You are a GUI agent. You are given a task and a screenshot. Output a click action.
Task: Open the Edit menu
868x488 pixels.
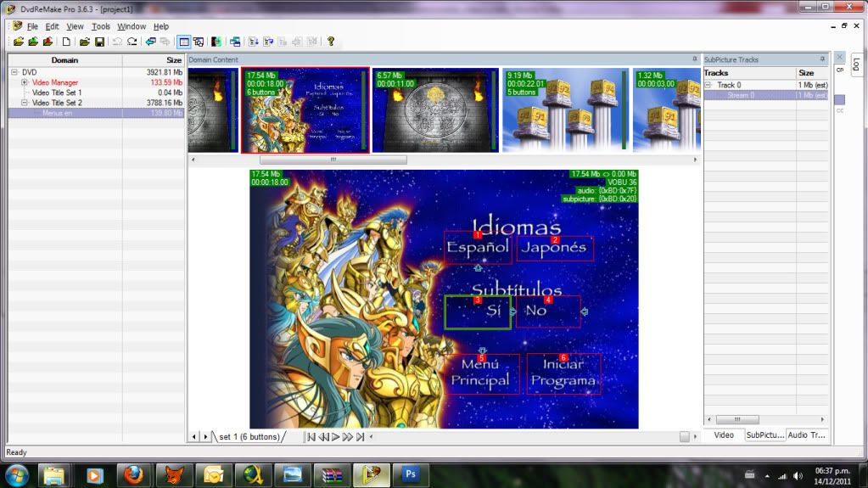(52, 26)
